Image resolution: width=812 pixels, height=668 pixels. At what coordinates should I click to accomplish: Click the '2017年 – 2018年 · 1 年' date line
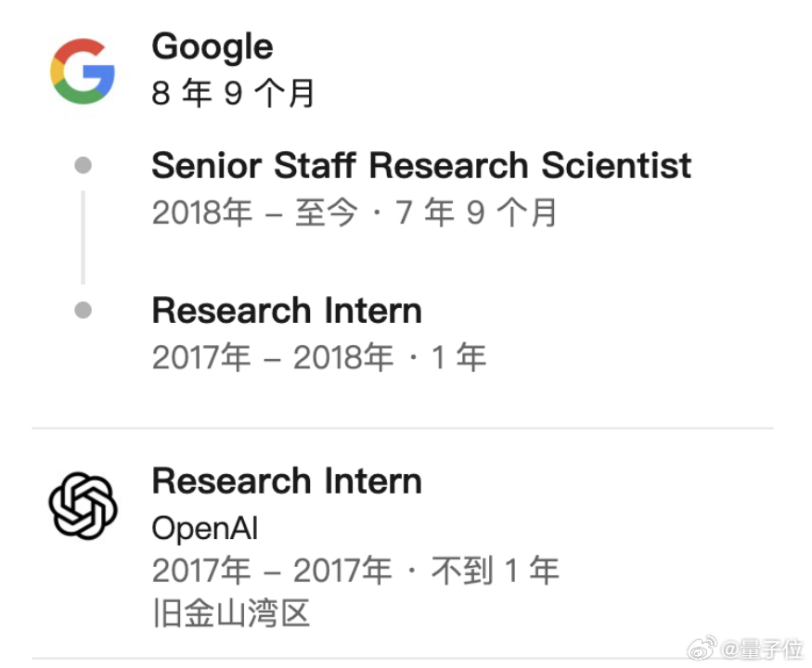(318, 357)
